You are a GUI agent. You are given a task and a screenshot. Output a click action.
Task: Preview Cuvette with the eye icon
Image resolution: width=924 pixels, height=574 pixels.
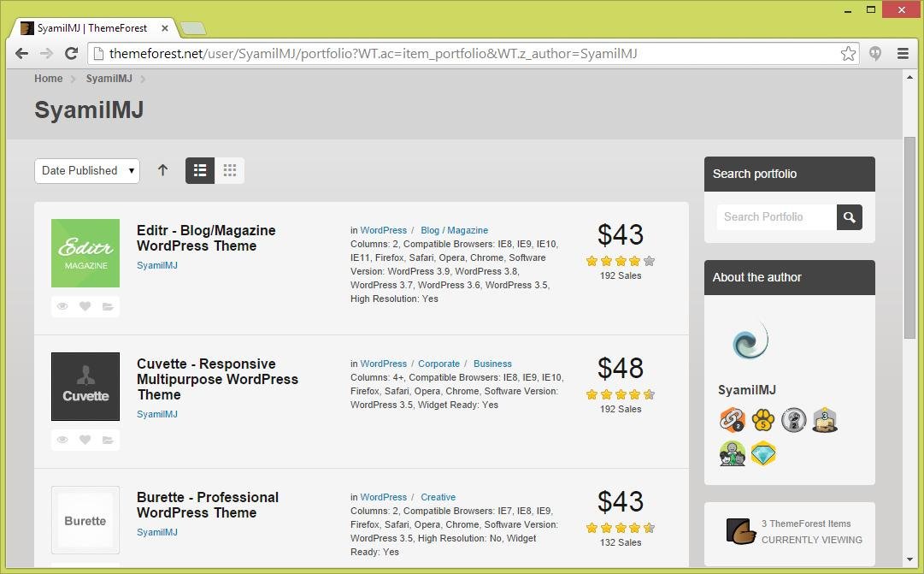(x=62, y=440)
